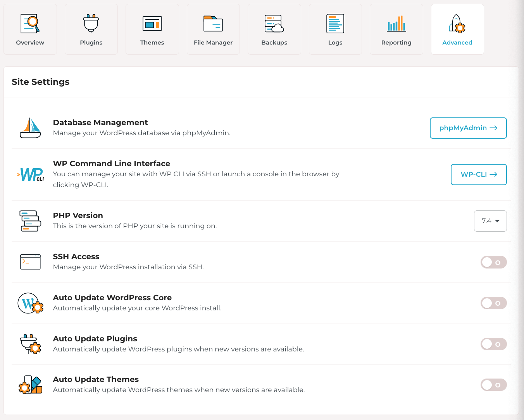This screenshot has width=524, height=420.
Task: Toggle Auto Update Themes on
Action: (494, 385)
